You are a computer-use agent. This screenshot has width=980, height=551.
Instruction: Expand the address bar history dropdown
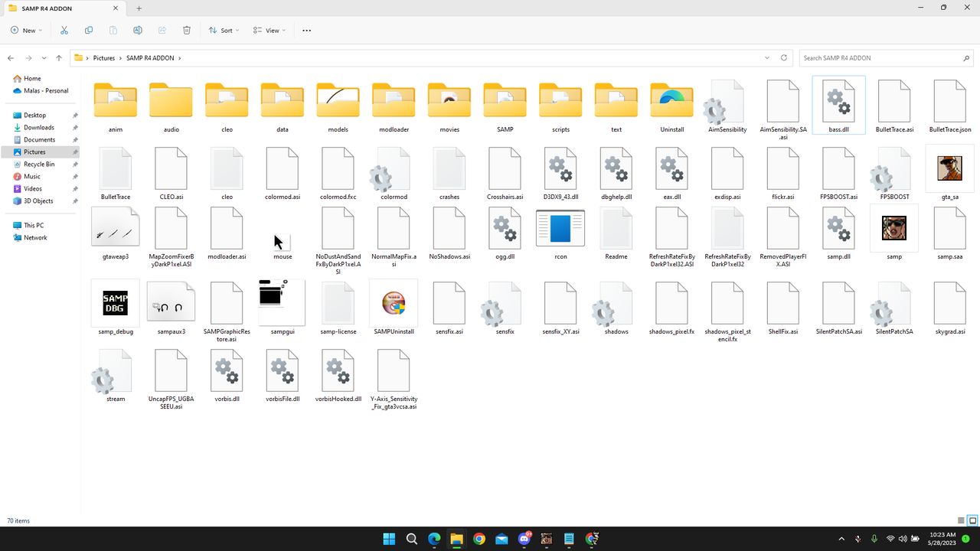pyautogui.click(x=767, y=58)
